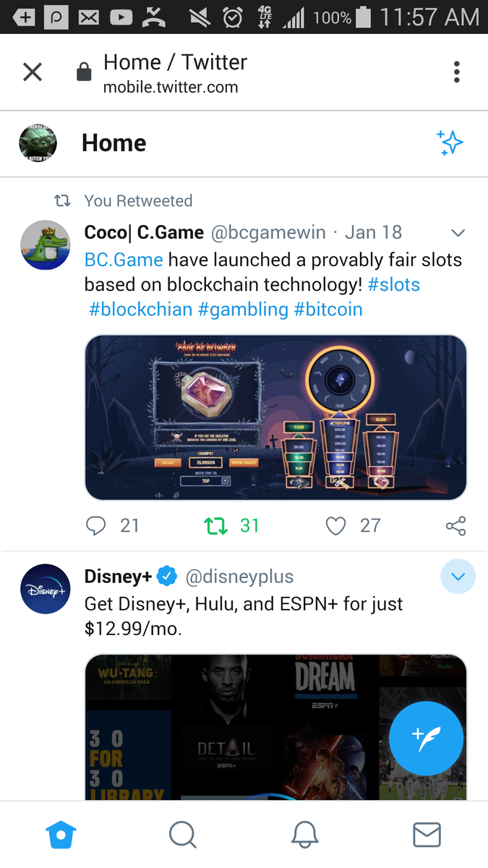Screen dimensions: 488x868
Task: Expand the Disney+ tweet options chevron
Action: (458, 577)
